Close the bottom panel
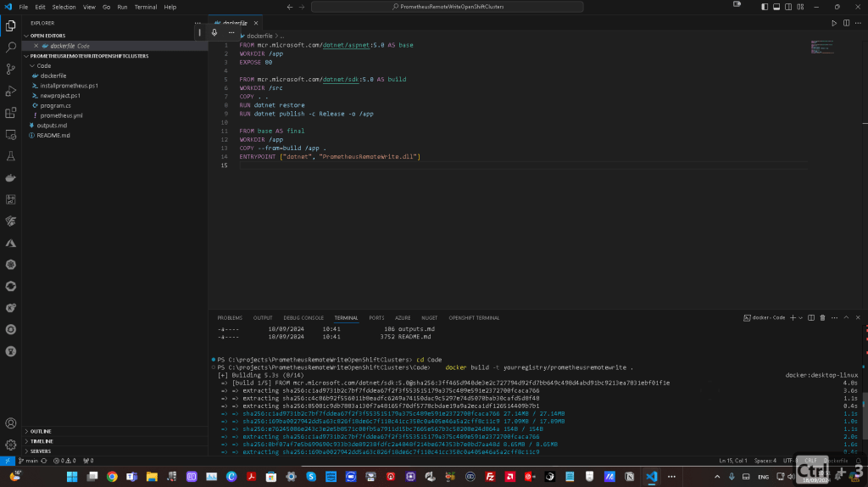 pos(858,318)
